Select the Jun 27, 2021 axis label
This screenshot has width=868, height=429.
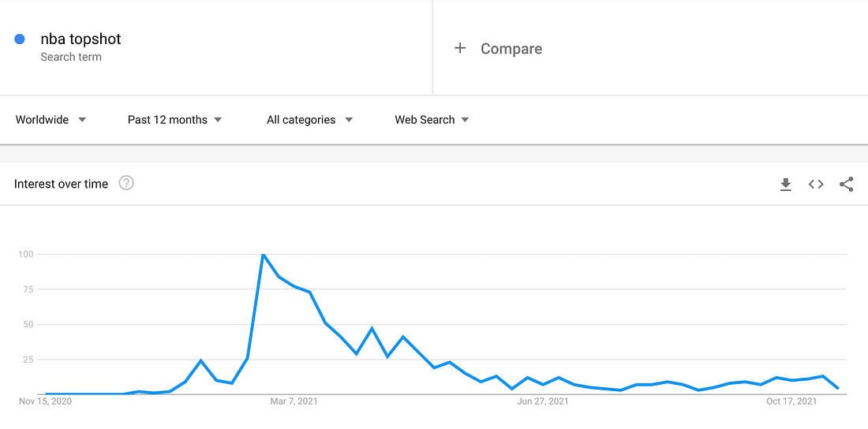click(x=543, y=401)
